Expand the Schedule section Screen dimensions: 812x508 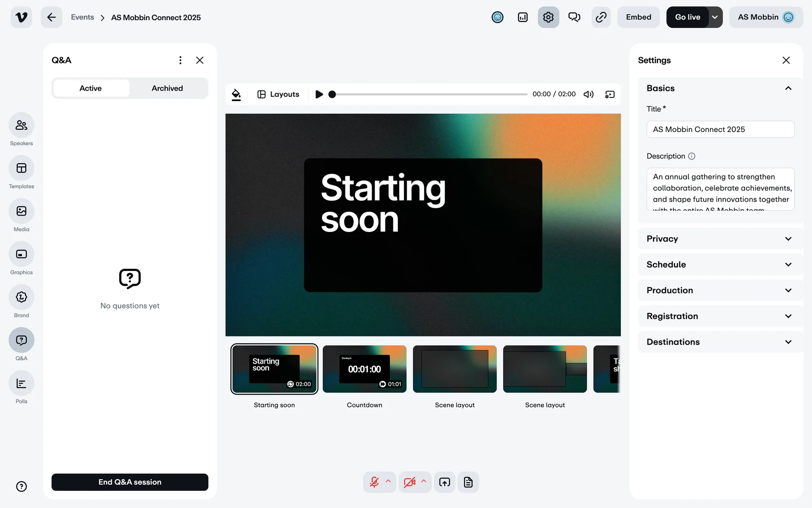pos(719,265)
